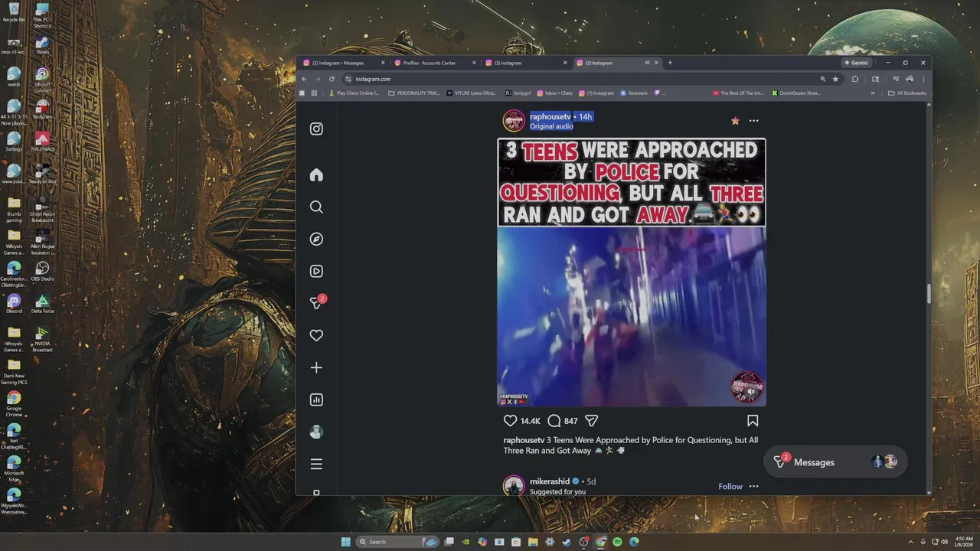Open the Explore compass icon
980x551 pixels.
pyautogui.click(x=316, y=240)
